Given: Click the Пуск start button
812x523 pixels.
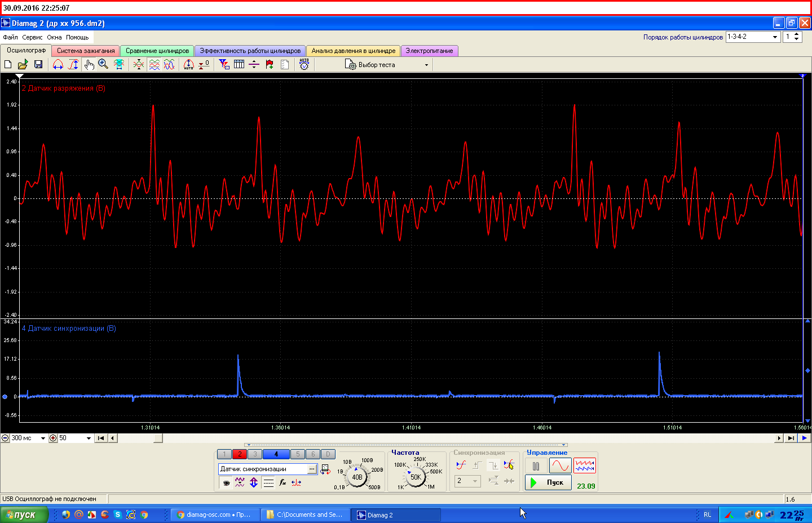Looking at the screenshot, I should click(x=549, y=482).
